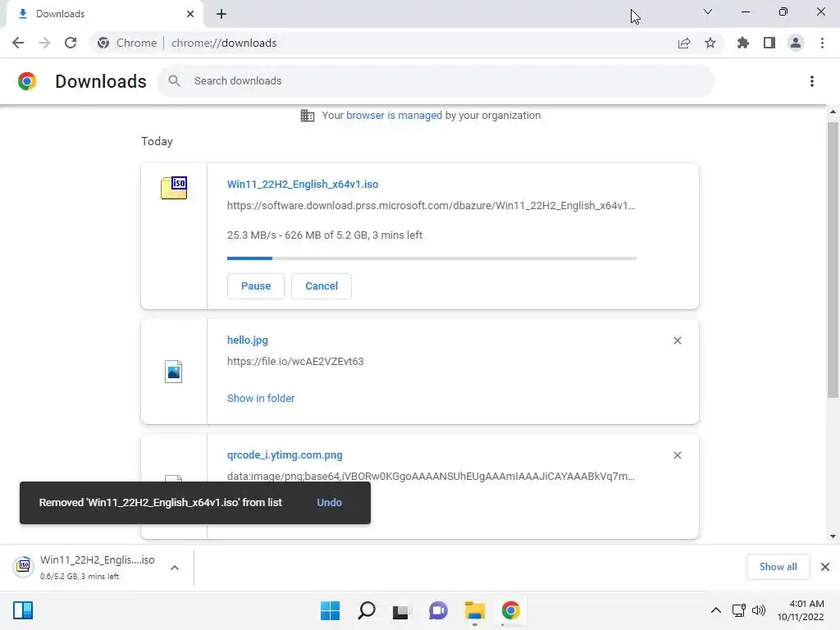Viewport: 840px width, 630px height.
Task: Remove qrcode_i.ytimg.com.png from the list
Action: coord(677,455)
